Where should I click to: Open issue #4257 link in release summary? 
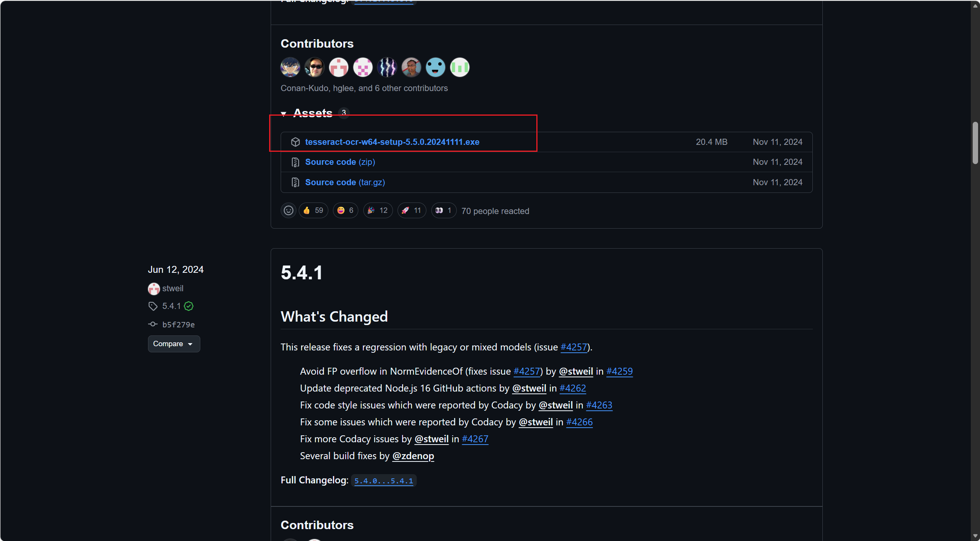[573, 347]
